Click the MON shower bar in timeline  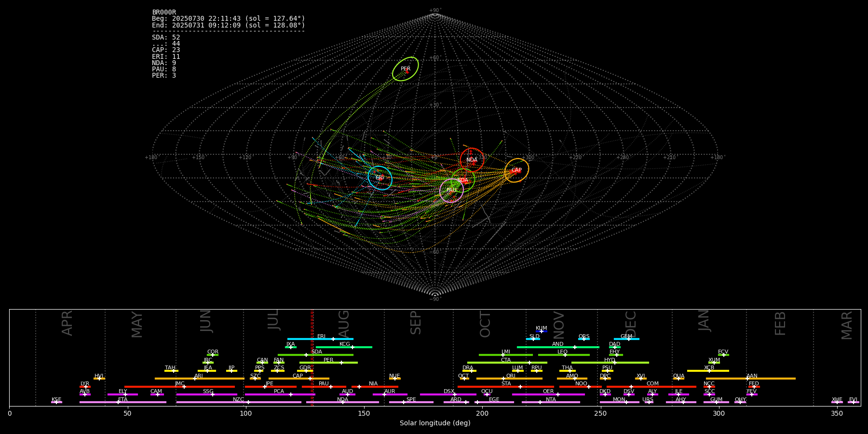620,402
